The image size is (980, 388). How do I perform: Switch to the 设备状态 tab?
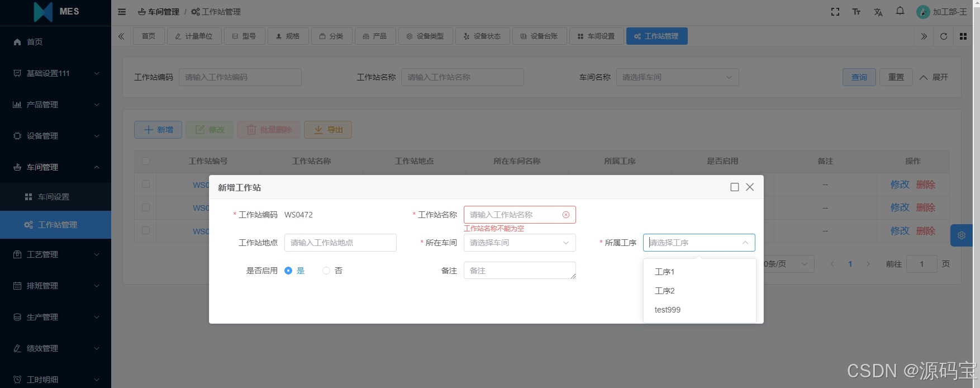pos(482,36)
